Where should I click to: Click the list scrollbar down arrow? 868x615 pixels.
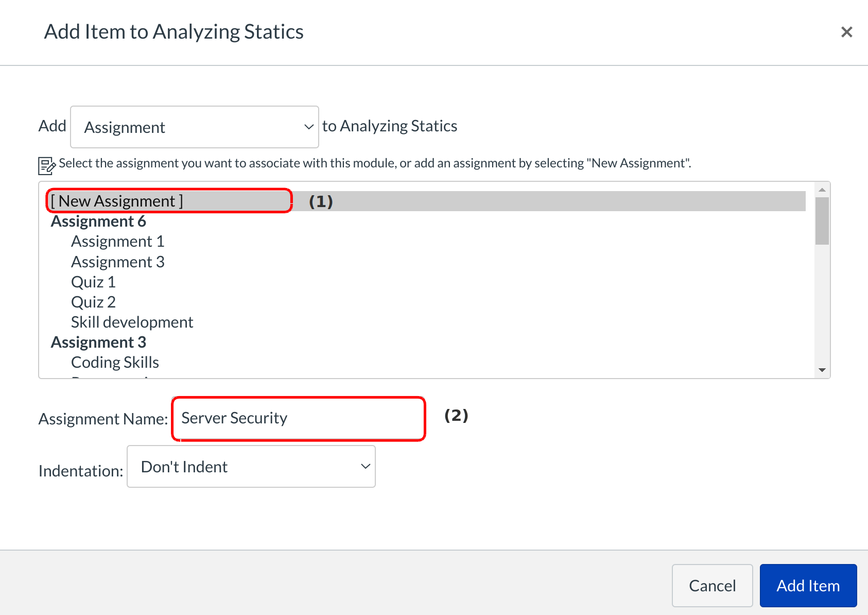pyautogui.click(x=822, y=370)
